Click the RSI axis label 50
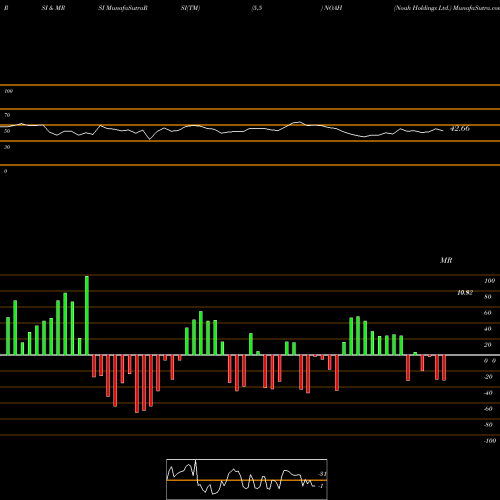The height and width of the screenshot is (500, 500). click(7, 131)
